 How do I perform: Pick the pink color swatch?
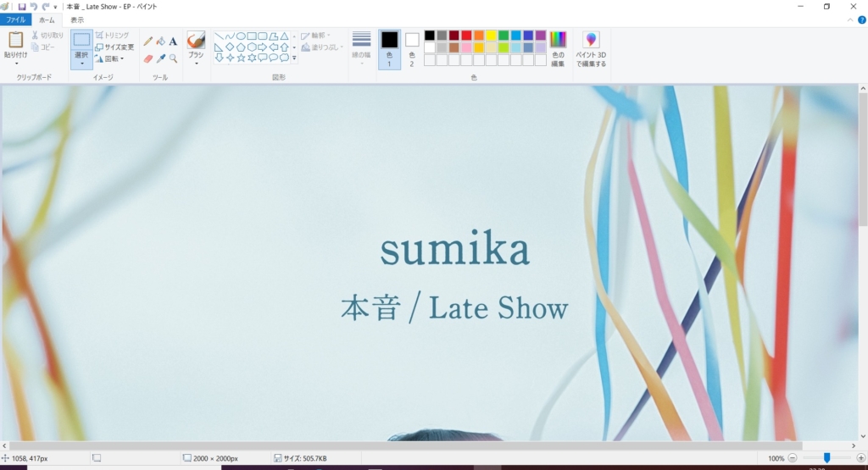point(466,47)
